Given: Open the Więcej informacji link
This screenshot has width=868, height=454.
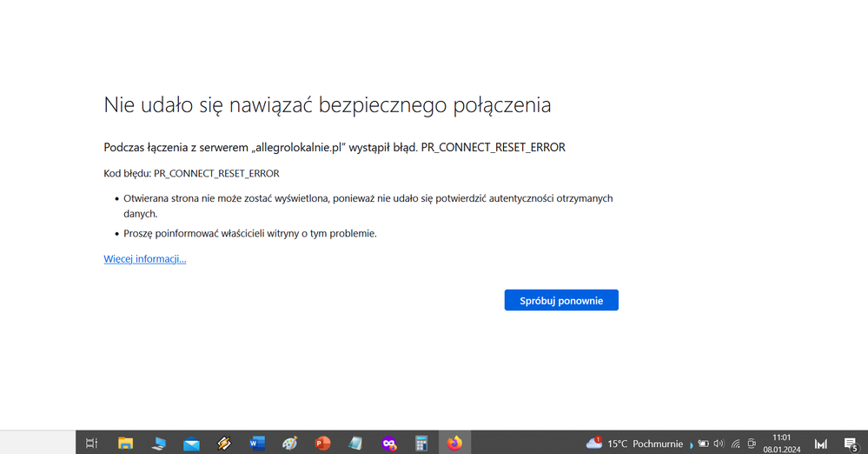Looking at the screenshot, I should (x=145, y=259).
